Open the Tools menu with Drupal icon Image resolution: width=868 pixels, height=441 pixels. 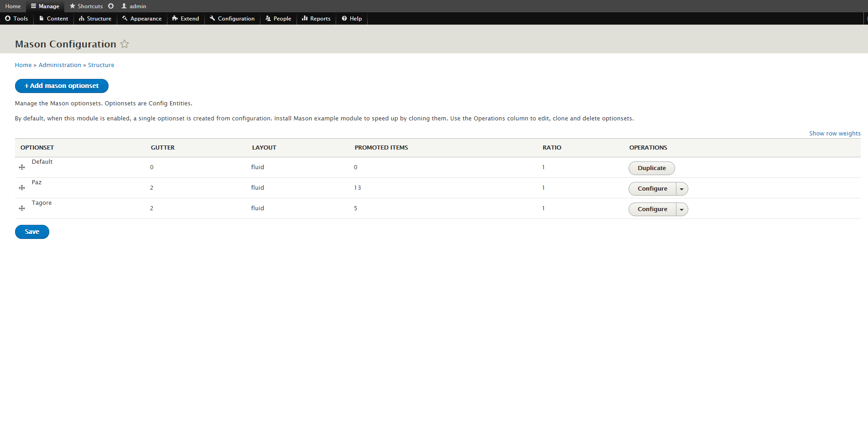[x=16, y=19]
